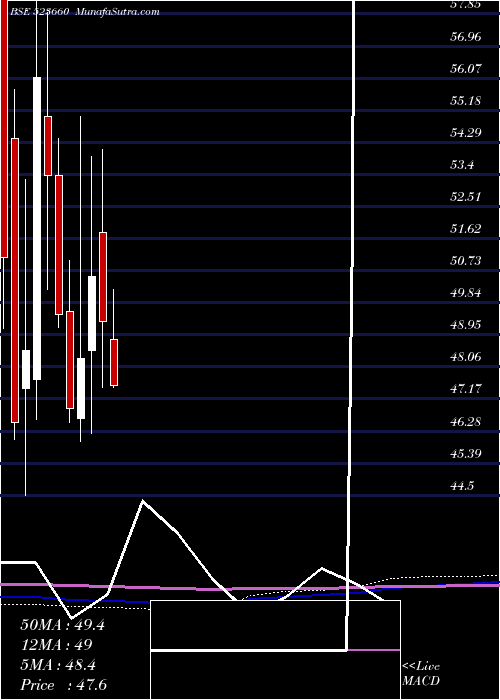Click the 48.06 price axis label

coord(466,356)
